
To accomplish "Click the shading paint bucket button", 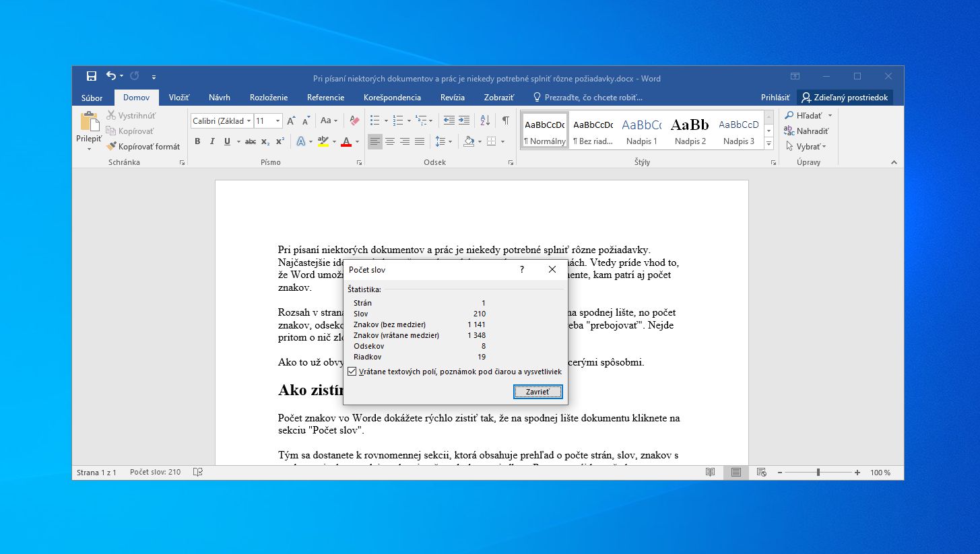I will (x=469, y=141).
